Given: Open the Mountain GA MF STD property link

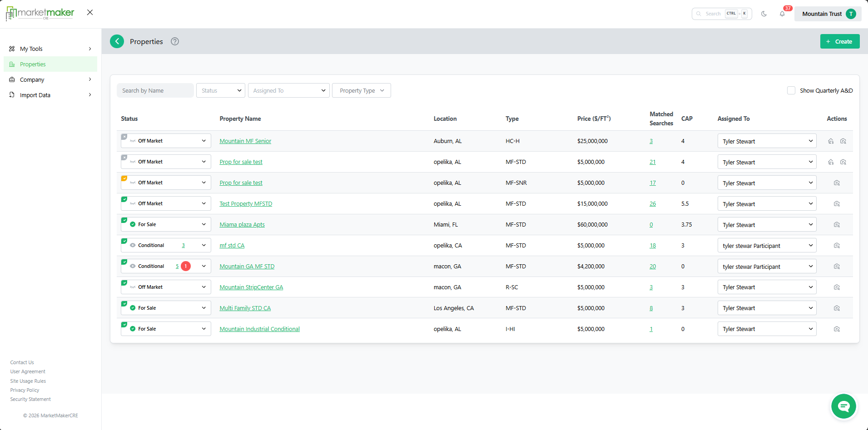Looking at the screenshot, I should pyautogui.click(x=247, y=267).
